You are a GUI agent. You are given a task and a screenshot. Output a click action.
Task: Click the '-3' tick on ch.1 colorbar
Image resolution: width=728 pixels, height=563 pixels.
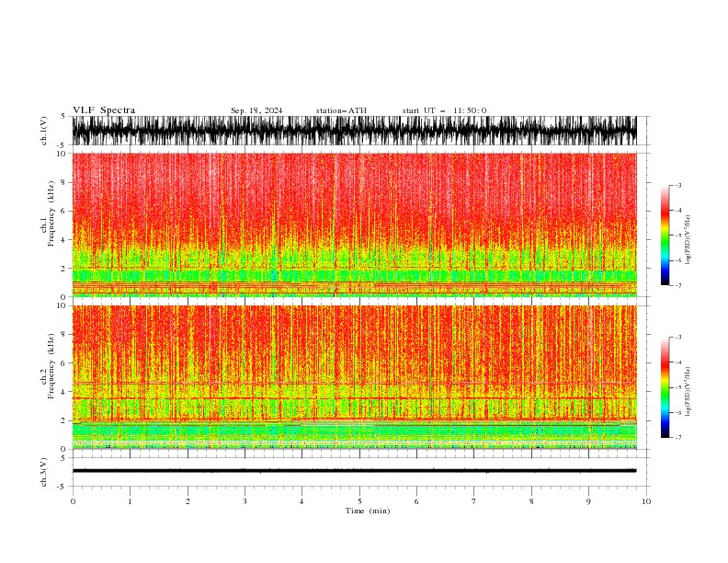pos(677,185)
